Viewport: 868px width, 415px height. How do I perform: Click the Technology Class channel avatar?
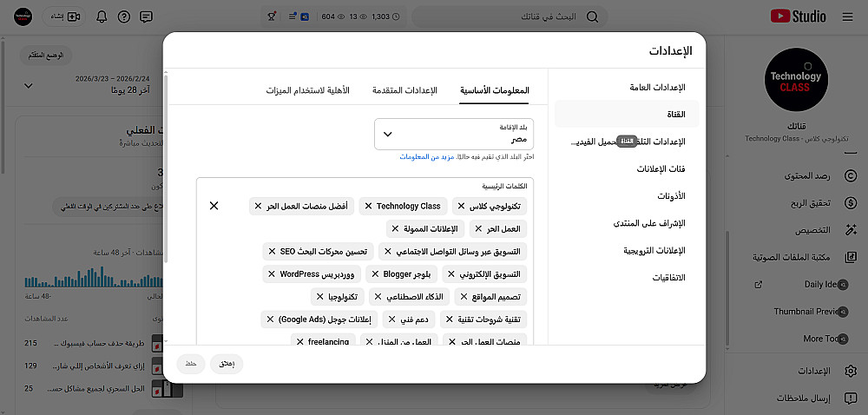point(796,80)
